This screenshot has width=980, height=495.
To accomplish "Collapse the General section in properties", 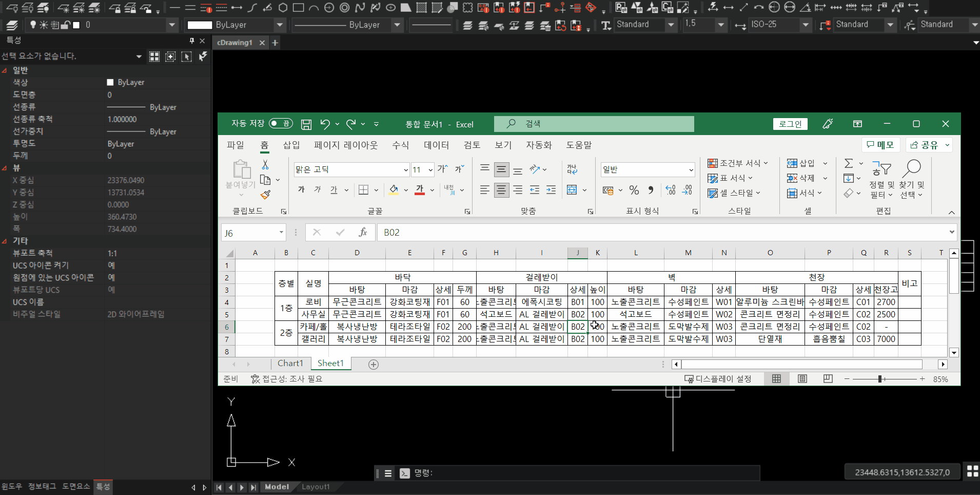I will pyautogui.click(x=5, y=70).
